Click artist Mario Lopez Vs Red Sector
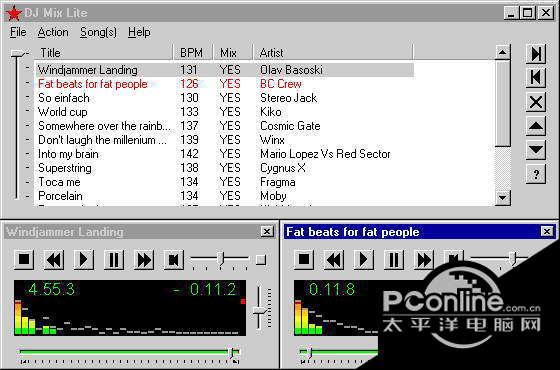The height and width of the screenshot is (370, 560). pyautogui.click(x=325, y=154)
